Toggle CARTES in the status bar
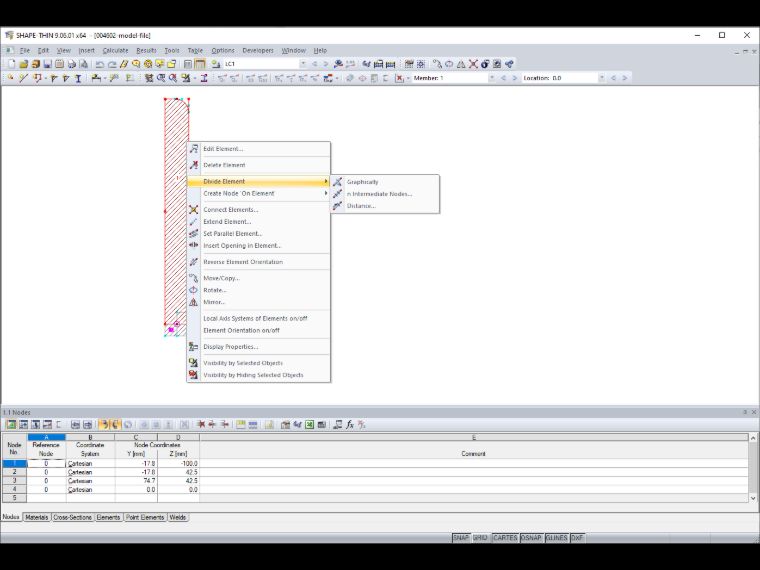760x570 pixels. pyautogui.click(x=505, y=538)
